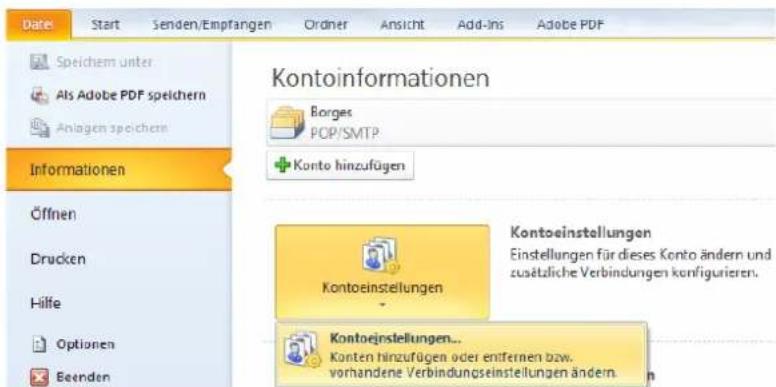Click the Als Adobe PDF speichern icon
Screen dimensions: 776x387
(x=40, y=95)
